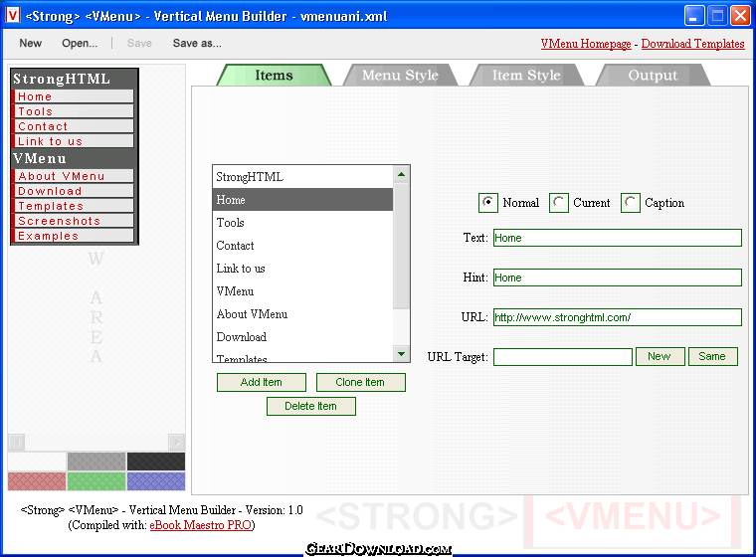Select Home in the items list
The width and height of the screenshot is (756, 557).
click(302, 200)
